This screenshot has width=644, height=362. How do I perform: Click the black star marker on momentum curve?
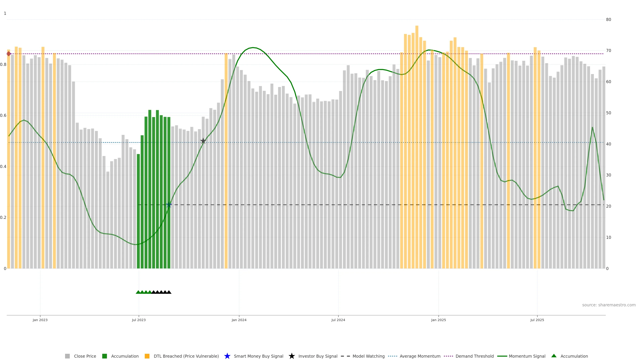[x=203, y=141]
